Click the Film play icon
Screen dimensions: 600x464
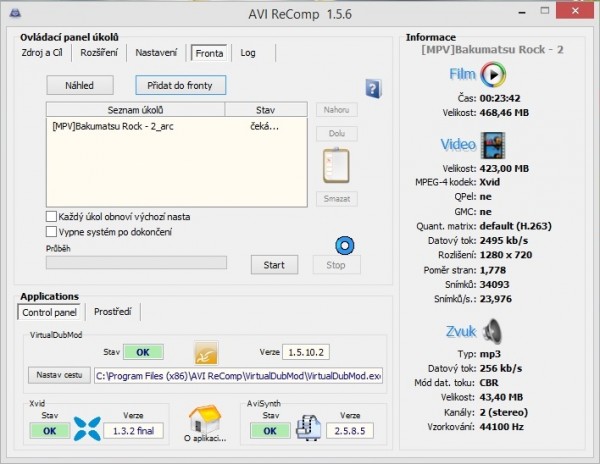point(493,75)
